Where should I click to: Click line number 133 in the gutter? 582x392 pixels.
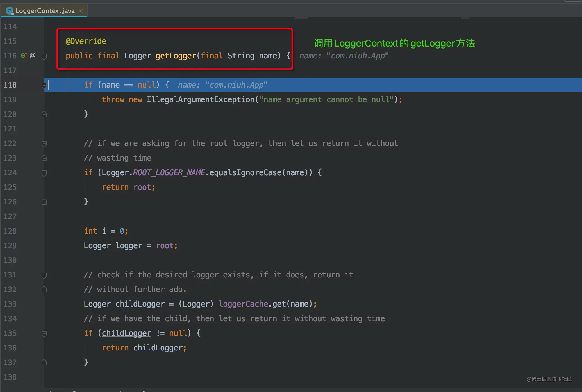10,304
